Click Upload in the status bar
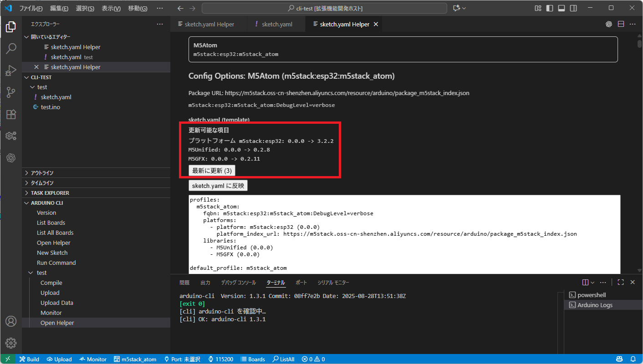 tap(59, 359)
